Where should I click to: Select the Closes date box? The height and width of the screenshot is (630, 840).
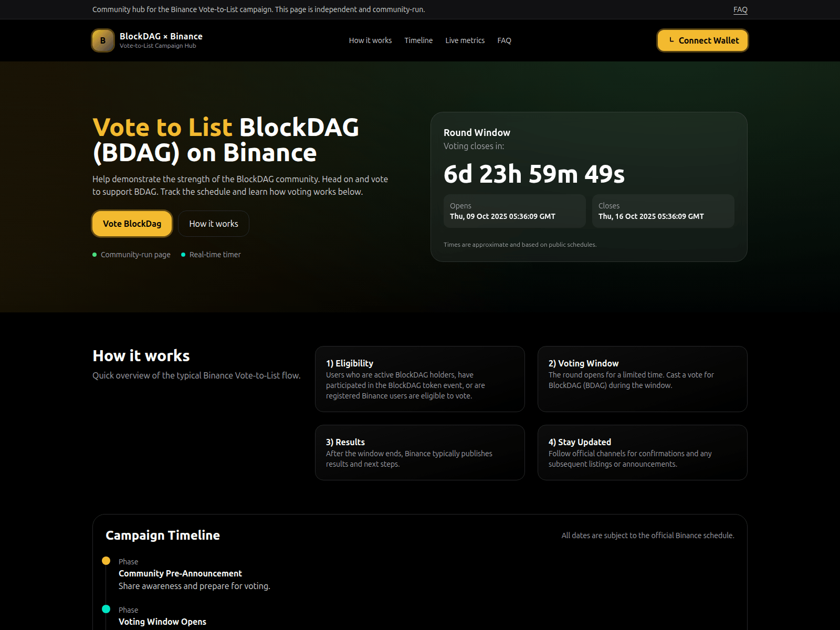(663, 211)
